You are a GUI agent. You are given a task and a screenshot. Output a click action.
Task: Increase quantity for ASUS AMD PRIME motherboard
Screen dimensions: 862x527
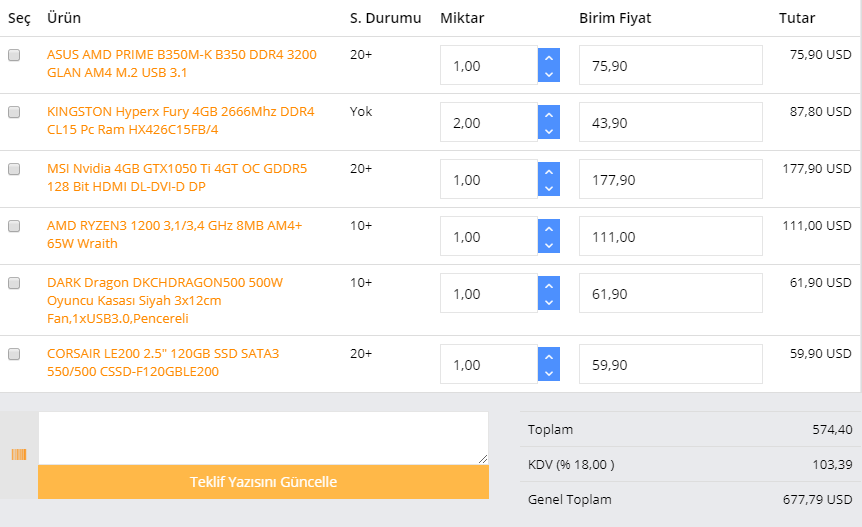click(548, 57)
